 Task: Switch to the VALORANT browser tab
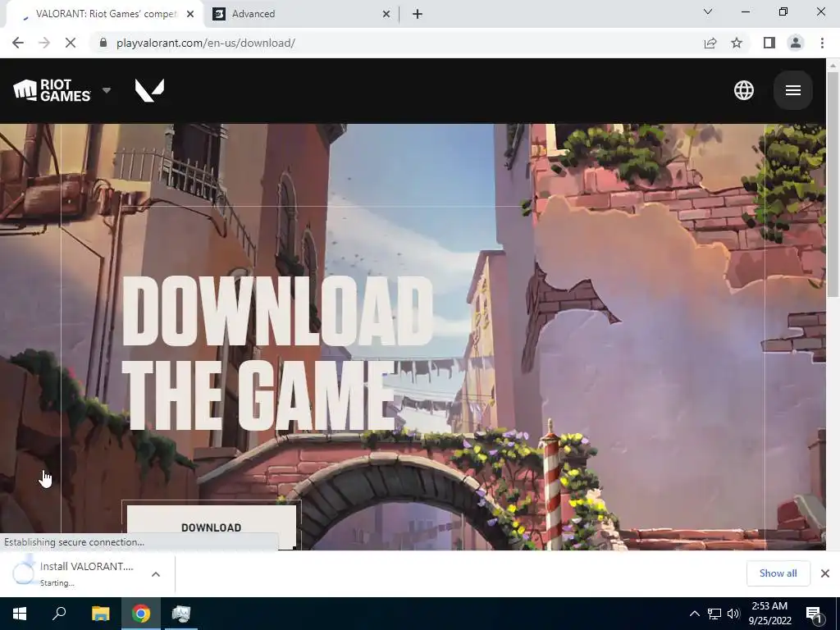click(x=104, y=14)
